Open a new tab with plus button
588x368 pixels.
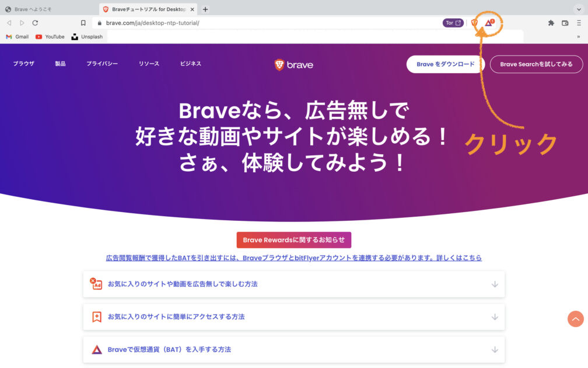coord(205,9)
